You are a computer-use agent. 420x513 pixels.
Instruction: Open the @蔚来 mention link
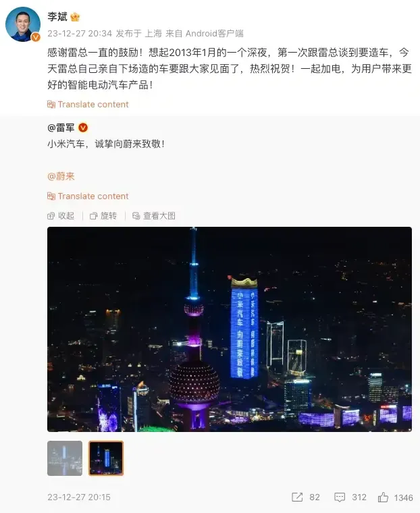(x=61, y=177)
